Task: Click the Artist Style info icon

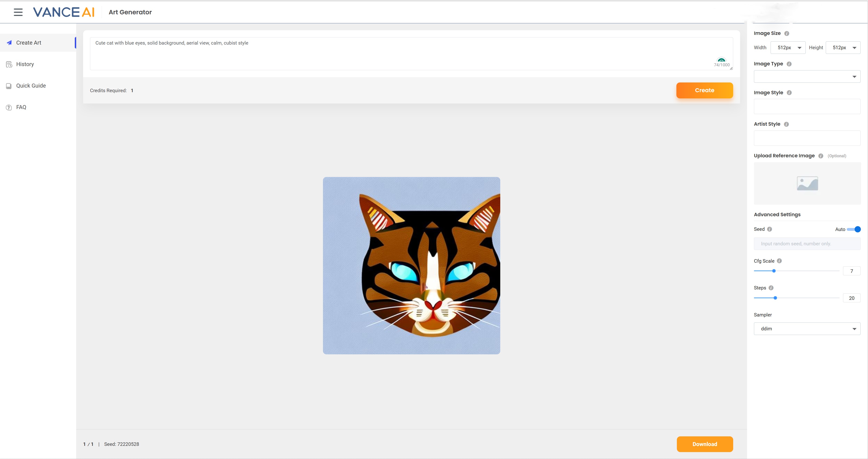Action: coord(786,124)
